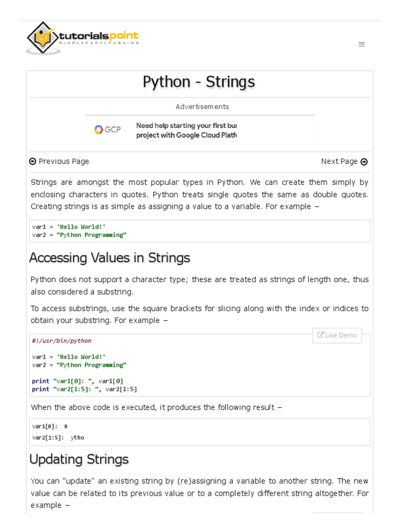Click the #!/usr/bin/python line in the code example
The height and width of the screenshot is (532, 399).
tap(62, 341)
